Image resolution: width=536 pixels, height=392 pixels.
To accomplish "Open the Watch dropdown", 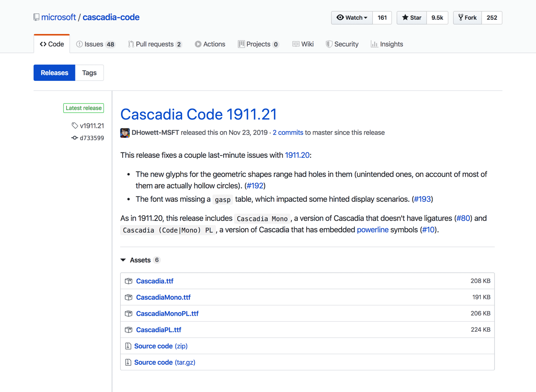I will [x=351, y=18].
